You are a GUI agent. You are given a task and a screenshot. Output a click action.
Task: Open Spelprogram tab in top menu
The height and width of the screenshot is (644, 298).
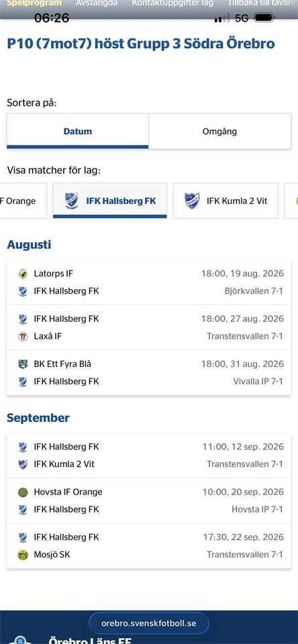pos(34,3)
